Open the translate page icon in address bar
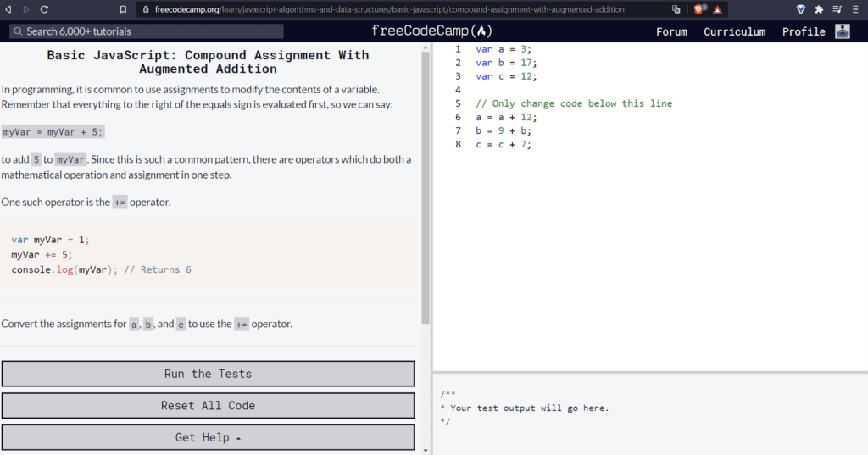 point(676,9)
